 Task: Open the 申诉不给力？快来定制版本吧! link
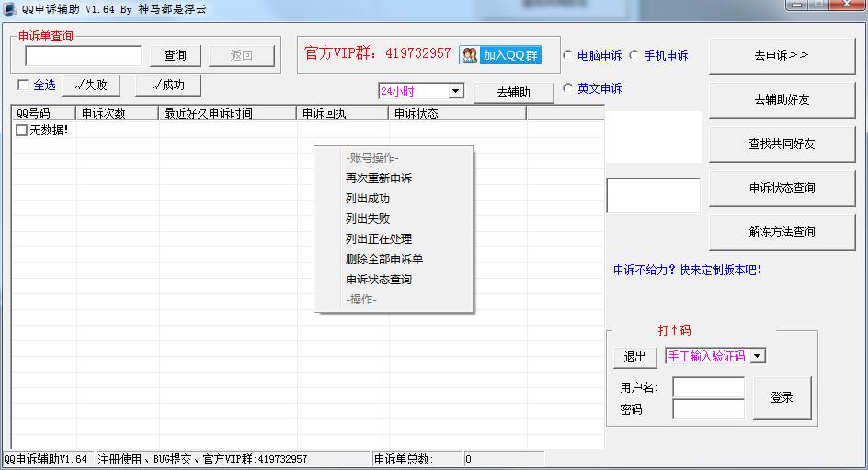(x=688, y=269)
